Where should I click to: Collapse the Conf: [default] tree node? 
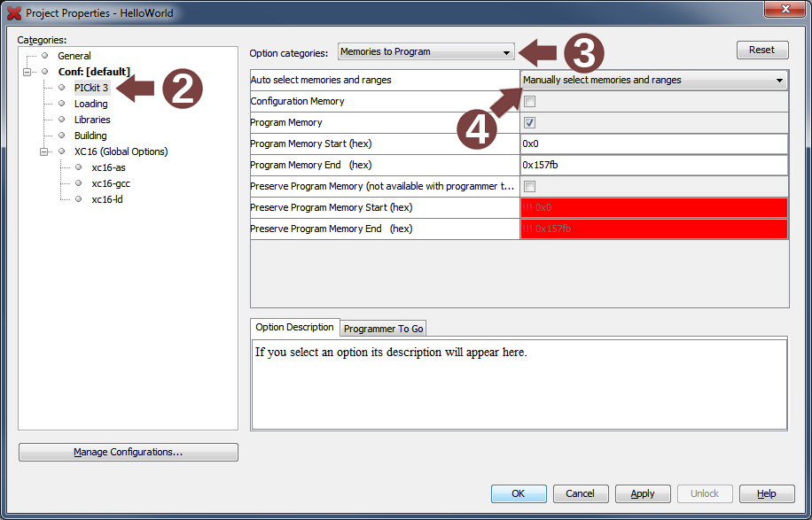point(27,72)
